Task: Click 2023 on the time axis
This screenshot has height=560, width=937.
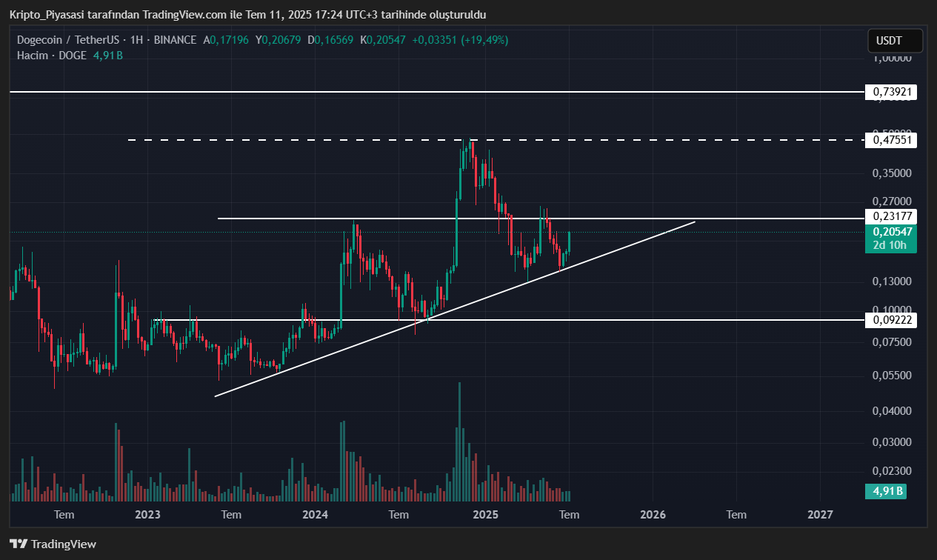Action: click(x=147, y=514)
